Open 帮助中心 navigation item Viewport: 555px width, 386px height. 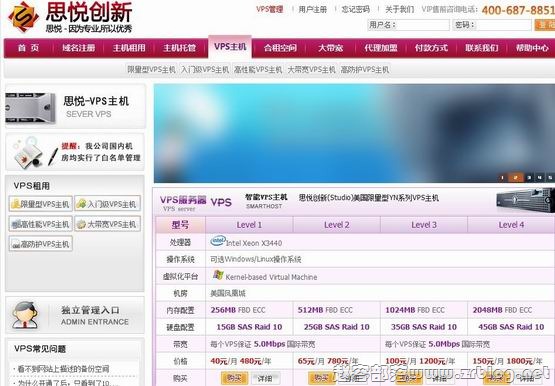[532, 48]
